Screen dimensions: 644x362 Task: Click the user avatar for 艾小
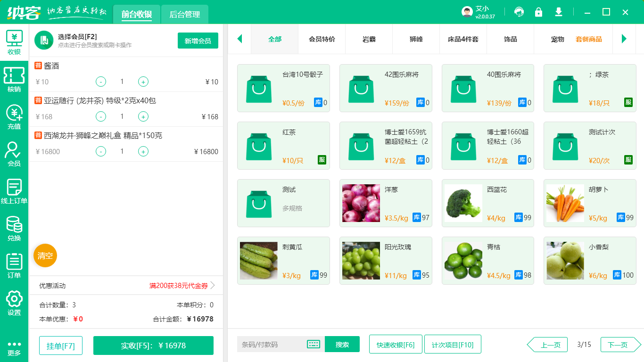(467, 12)
